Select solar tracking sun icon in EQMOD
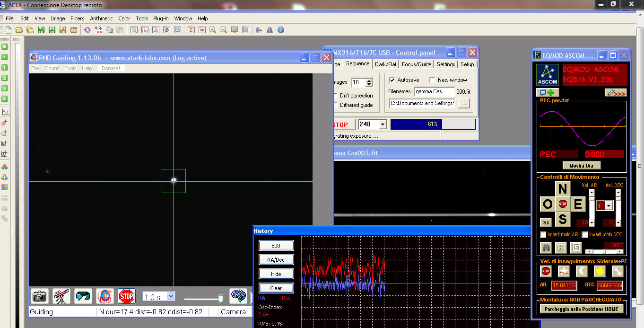644x328 pixels. (x=600, y=271)
